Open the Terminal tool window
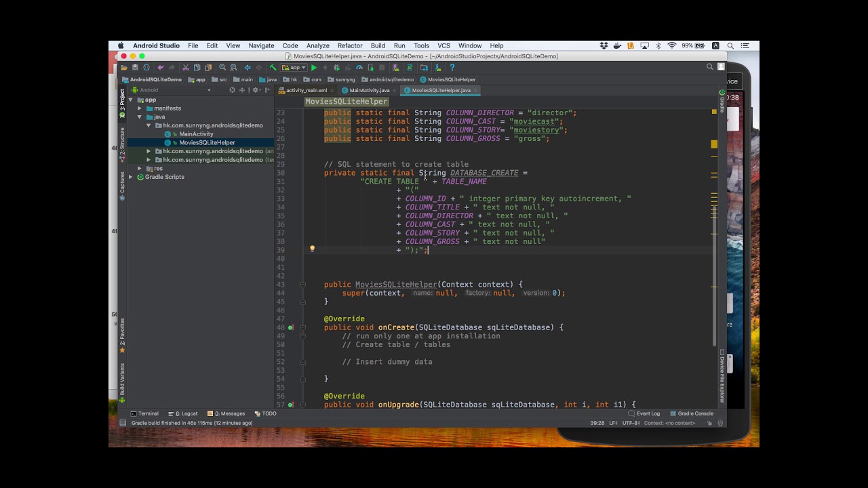This screenshot has width=868, height=488. [144, 413]
